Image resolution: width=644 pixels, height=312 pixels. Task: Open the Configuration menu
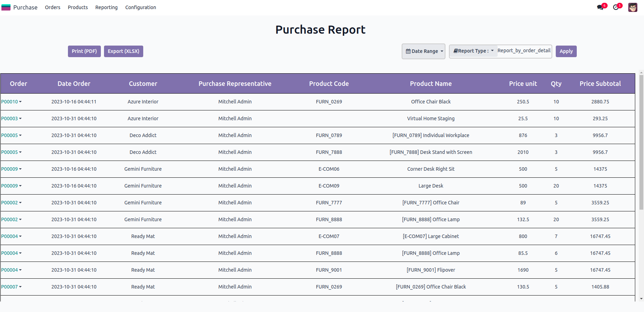[140, 7]
